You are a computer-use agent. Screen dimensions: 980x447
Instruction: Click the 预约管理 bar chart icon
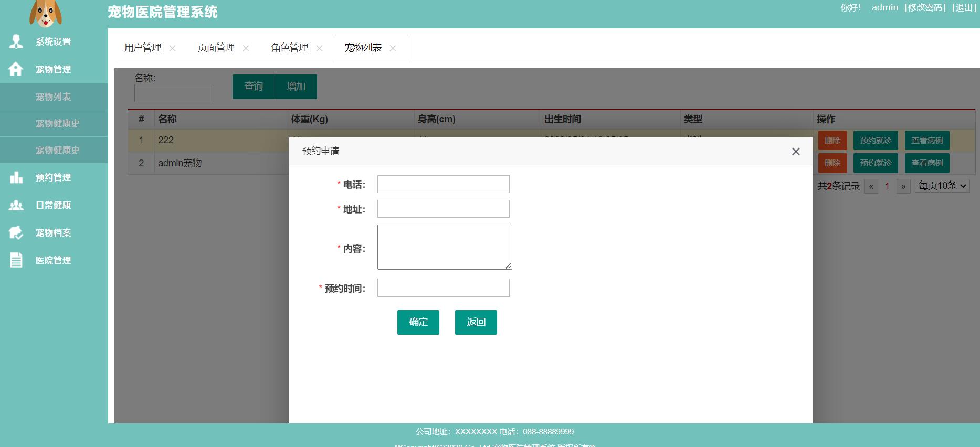(16, 177)
